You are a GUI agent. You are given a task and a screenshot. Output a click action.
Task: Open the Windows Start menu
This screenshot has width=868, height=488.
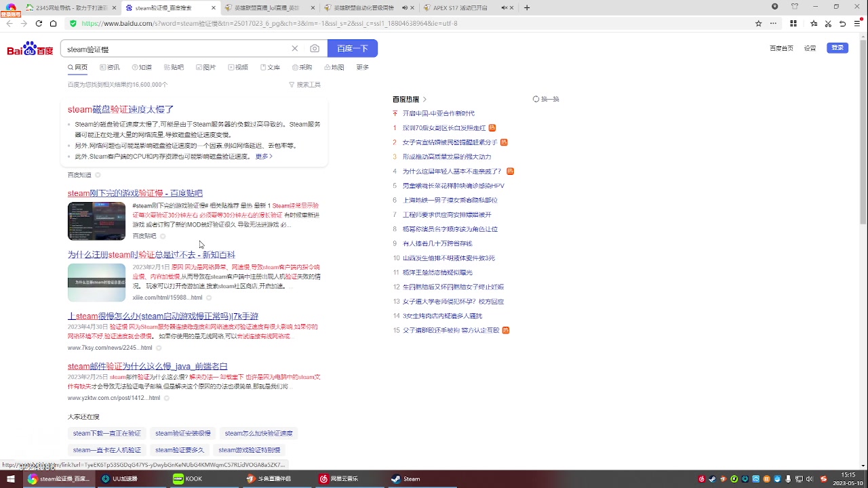tap(11, 479)
